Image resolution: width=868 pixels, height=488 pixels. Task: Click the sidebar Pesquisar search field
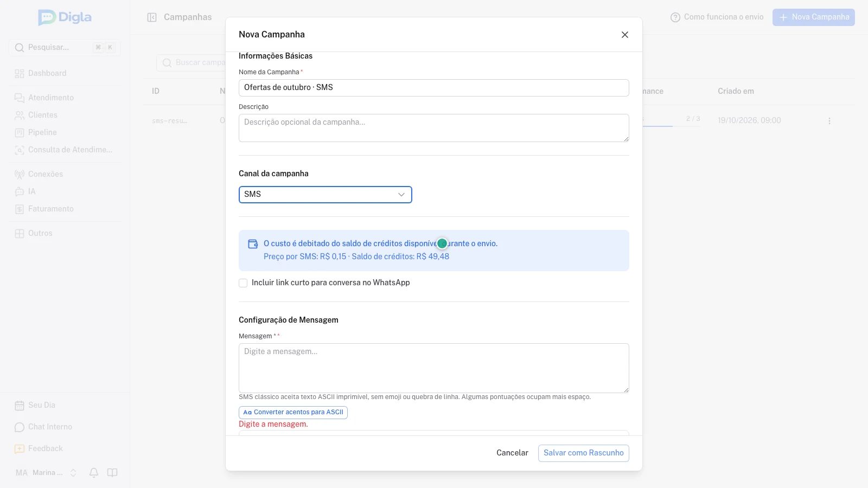coord(65,48)
